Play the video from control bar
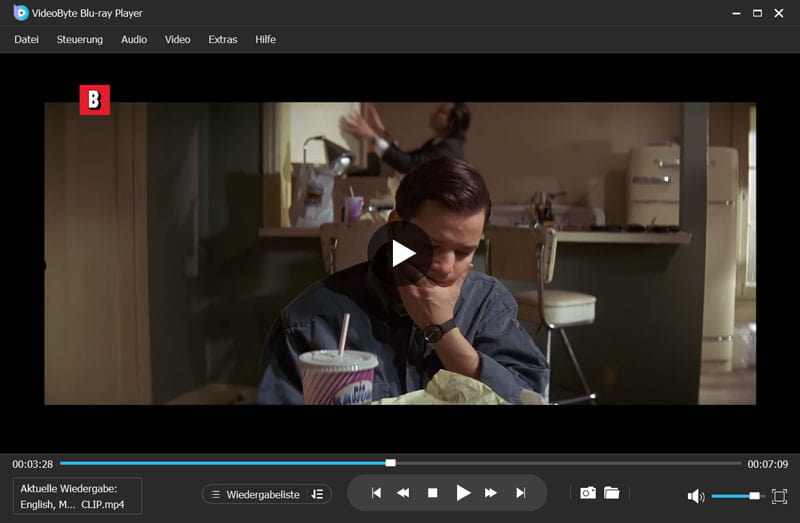The image size is (800, 523). coord(463,493)
